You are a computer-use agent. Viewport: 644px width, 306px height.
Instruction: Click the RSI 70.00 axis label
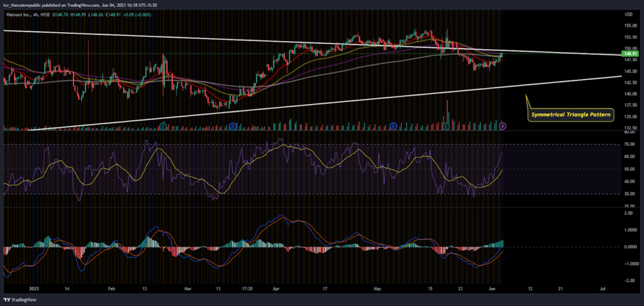(630, 144)
